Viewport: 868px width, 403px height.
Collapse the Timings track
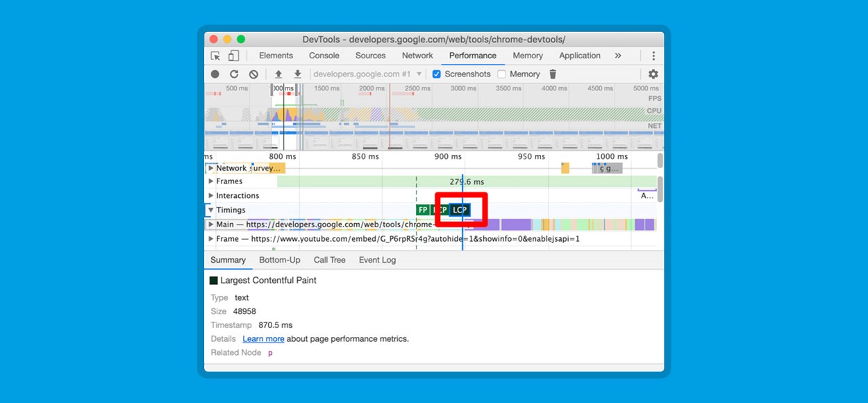click(211, 210)
